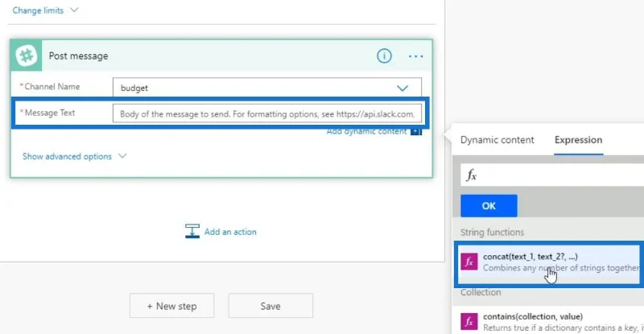Click the Add an action link

tap(230, 232)
